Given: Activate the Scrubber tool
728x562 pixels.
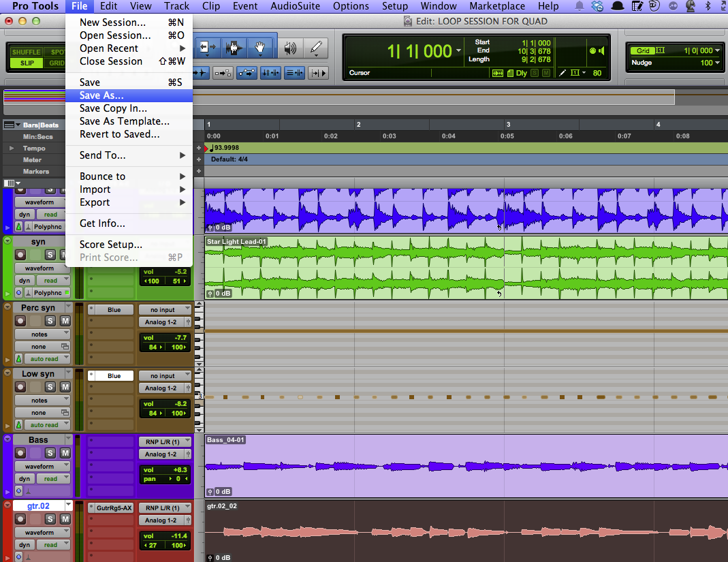Looking at the screenshot, I should tap(290, 47).
